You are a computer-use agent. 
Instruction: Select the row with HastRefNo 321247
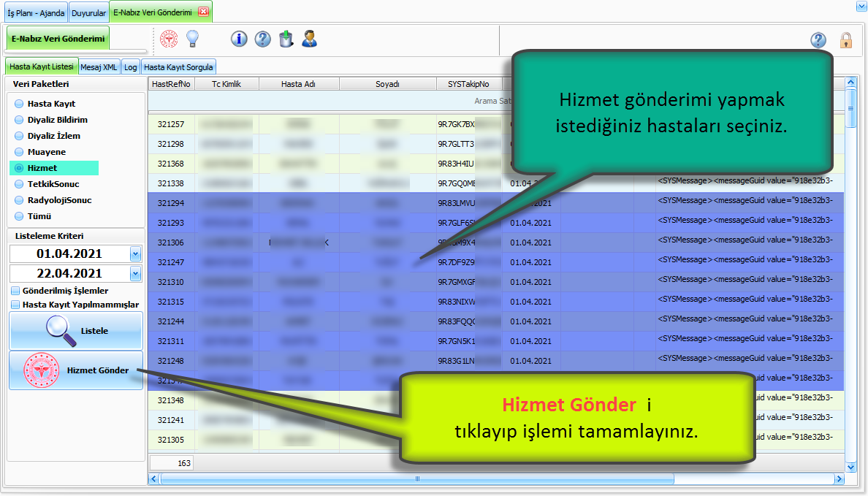point(496,262)
